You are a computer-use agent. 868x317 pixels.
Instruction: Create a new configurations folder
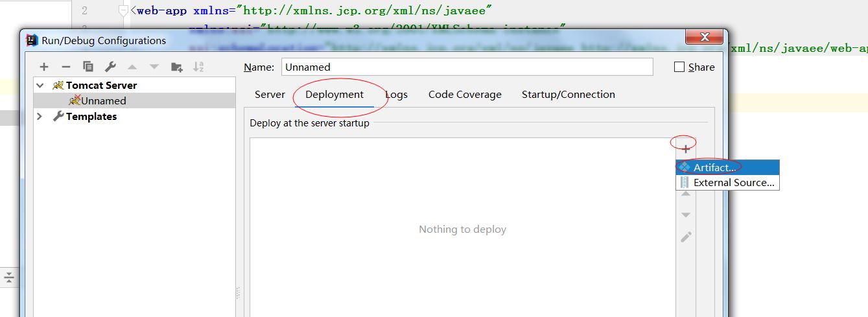(x=176, y=67)
